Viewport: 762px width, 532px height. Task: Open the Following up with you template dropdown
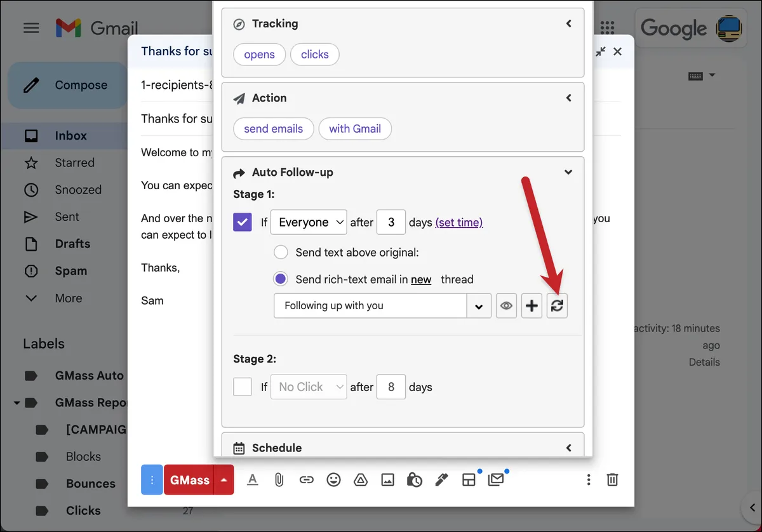479,306
